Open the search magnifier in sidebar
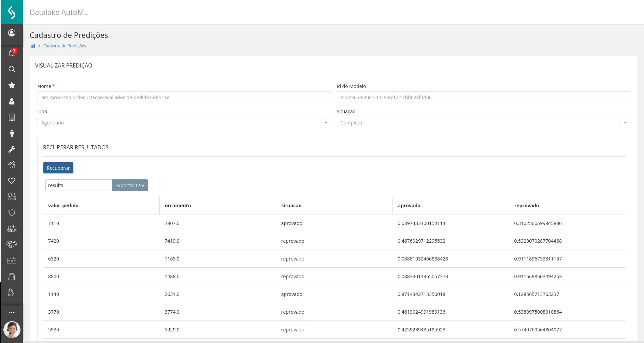 click(12, 69)
